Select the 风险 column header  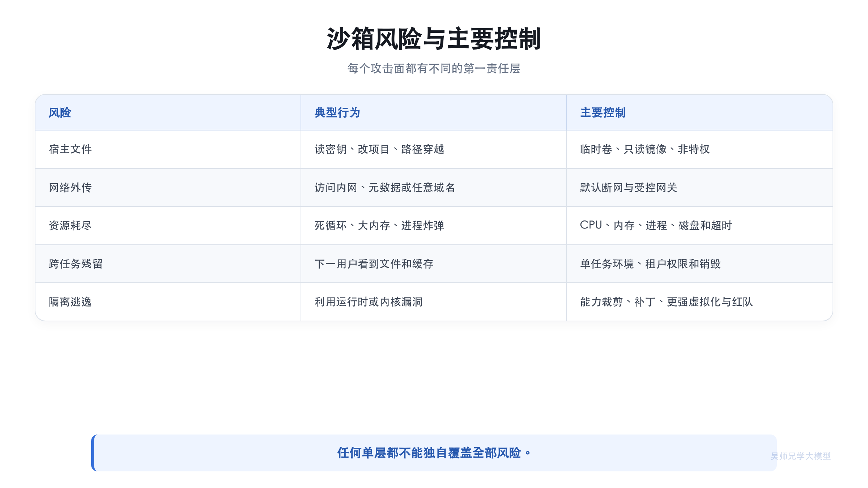tap(168, 112)
